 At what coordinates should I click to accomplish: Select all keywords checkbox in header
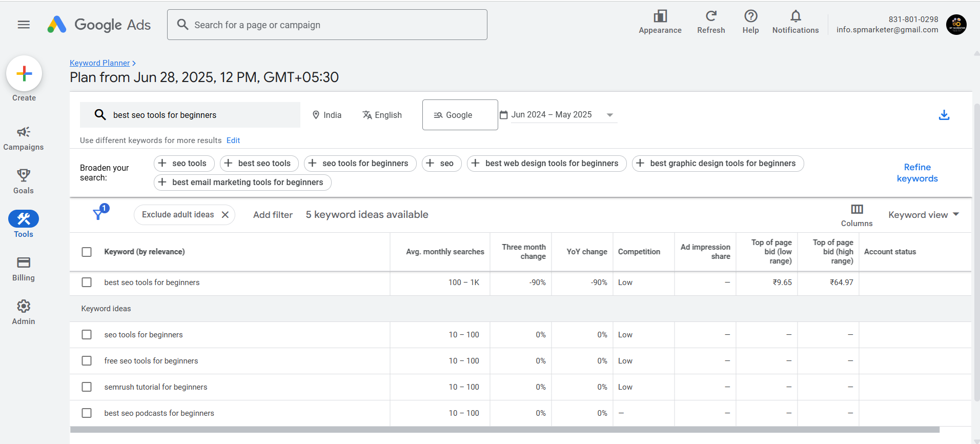[87, 252]
